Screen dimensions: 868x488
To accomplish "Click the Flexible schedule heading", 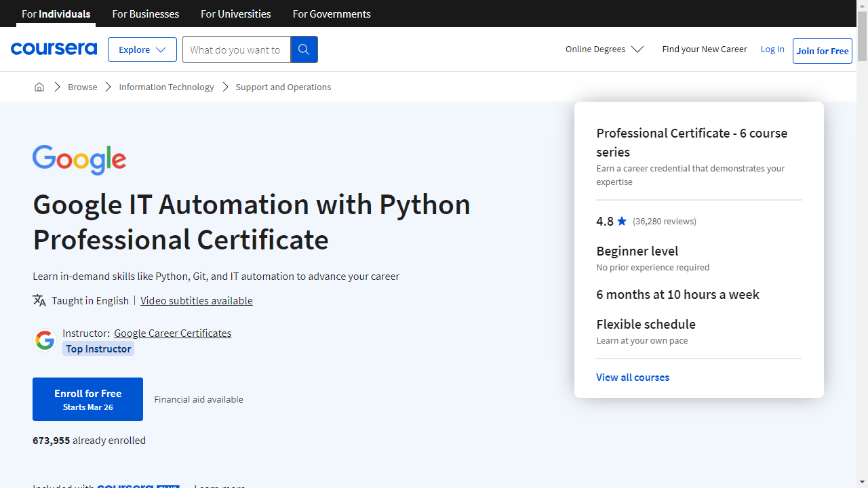I will click(646, 324).
